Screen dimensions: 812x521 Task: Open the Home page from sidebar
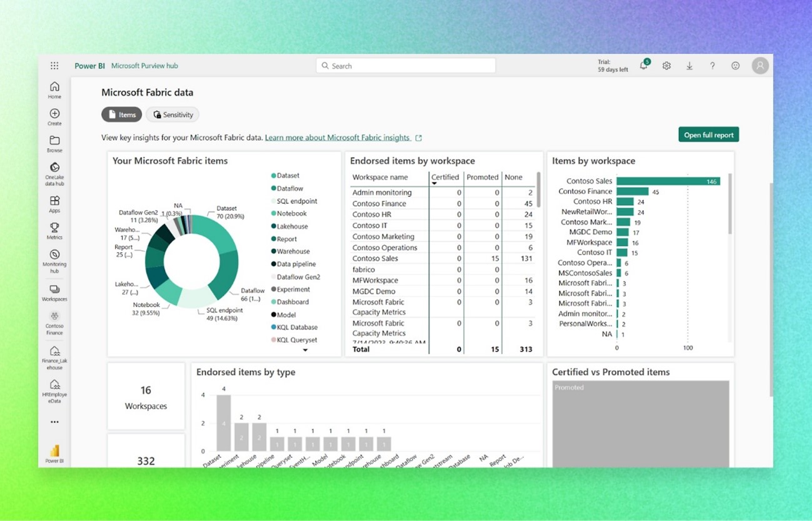coord(54,89)
